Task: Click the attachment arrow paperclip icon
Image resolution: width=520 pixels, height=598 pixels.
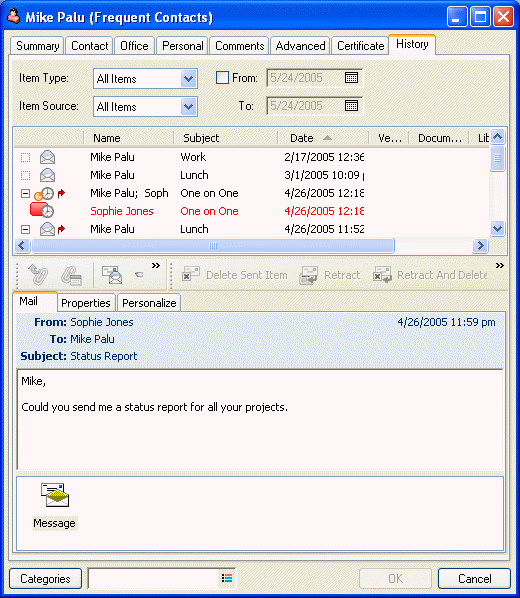Action: tap(39, 275)
